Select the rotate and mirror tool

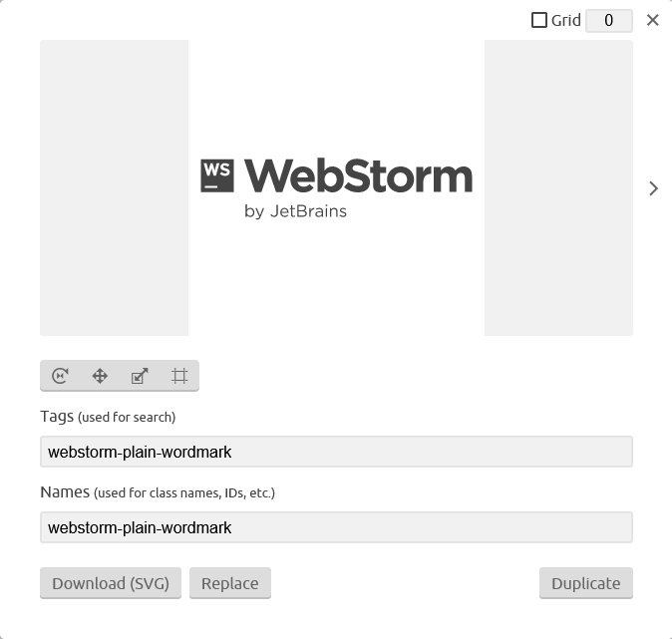pos(60,376)
